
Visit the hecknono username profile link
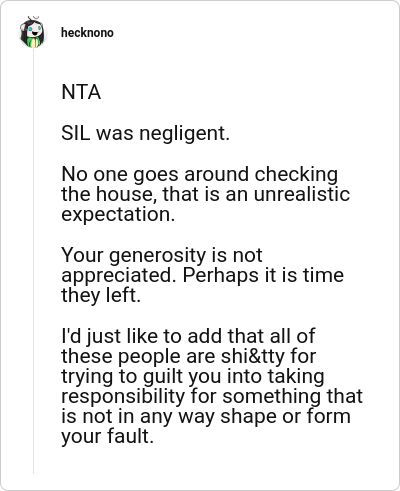(x=87, y=33)
